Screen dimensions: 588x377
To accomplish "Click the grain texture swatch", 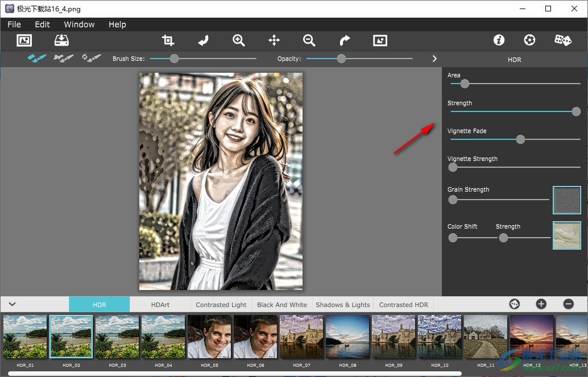I will 567,200.
